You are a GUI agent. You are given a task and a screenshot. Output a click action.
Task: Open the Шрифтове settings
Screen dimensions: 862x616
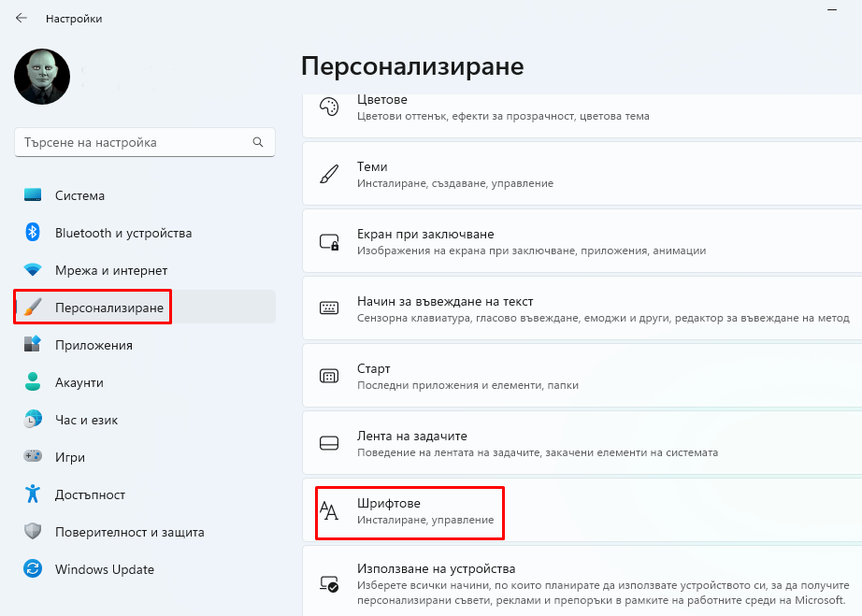(x=582, y=510)
